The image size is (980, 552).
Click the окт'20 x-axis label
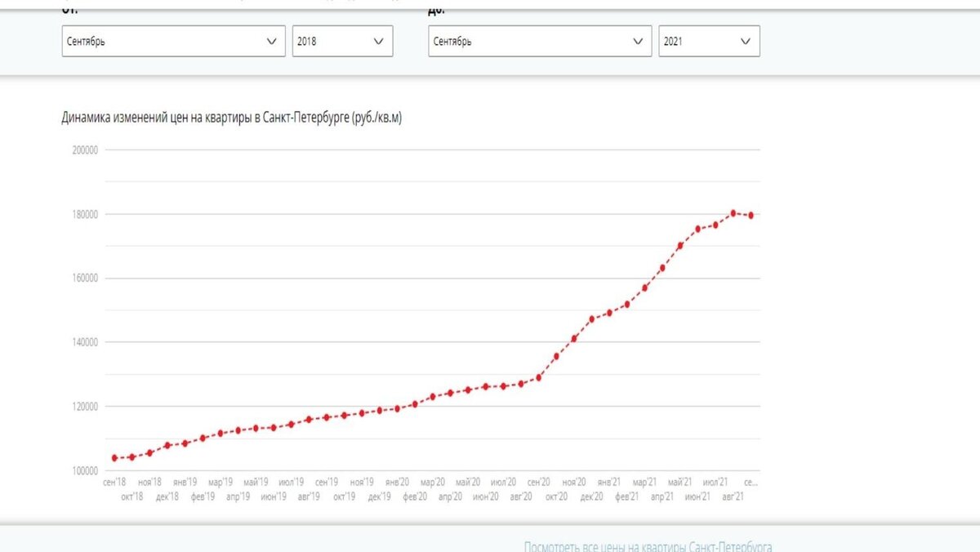[x=556, y=496]
